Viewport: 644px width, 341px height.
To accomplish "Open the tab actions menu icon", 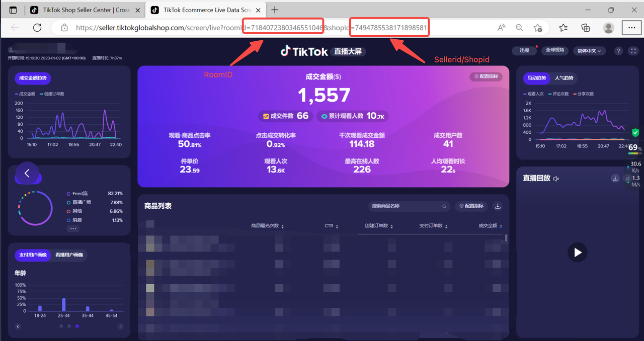I will tap(13, 10).
